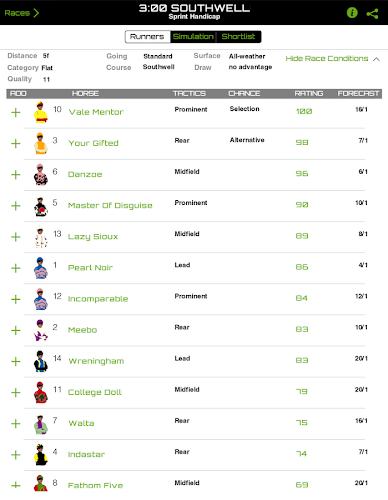The width and height of the screenshot is (388, 500).
Task: Open Your Gifted horse profile
Action: [x=93, y=143]
